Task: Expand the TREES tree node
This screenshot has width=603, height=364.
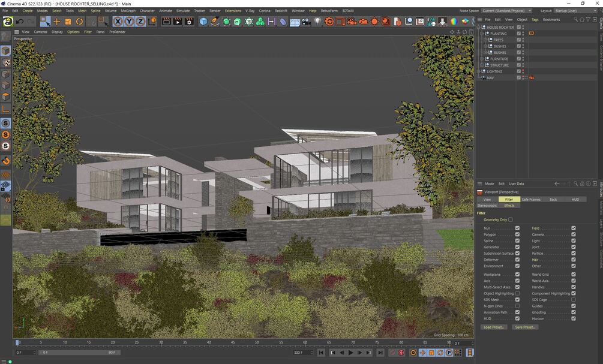Action: coord(486,40)
